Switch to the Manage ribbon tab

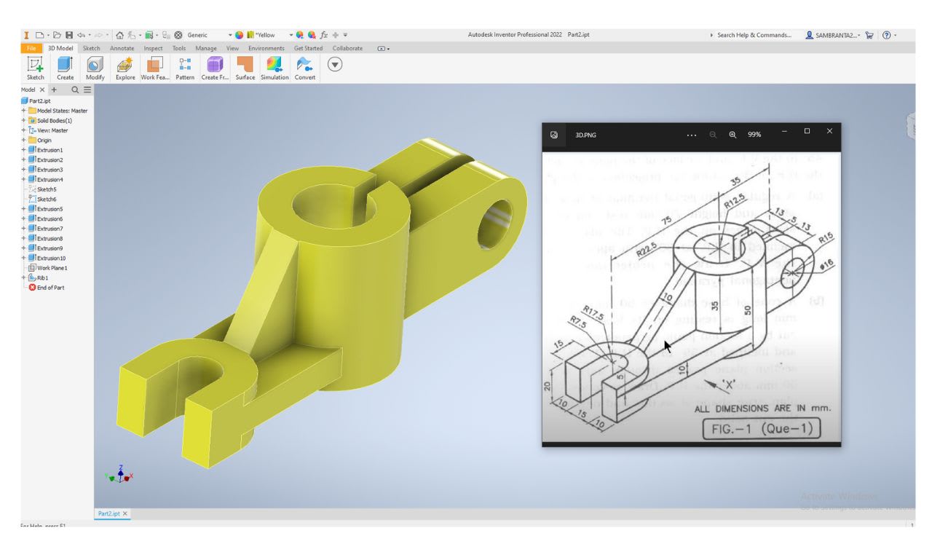coord(206,48)
